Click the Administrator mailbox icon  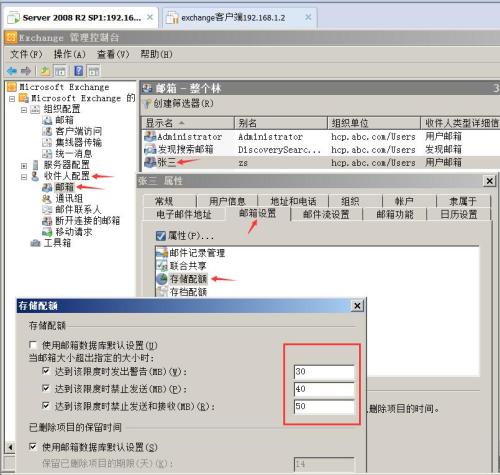[150, 136]
